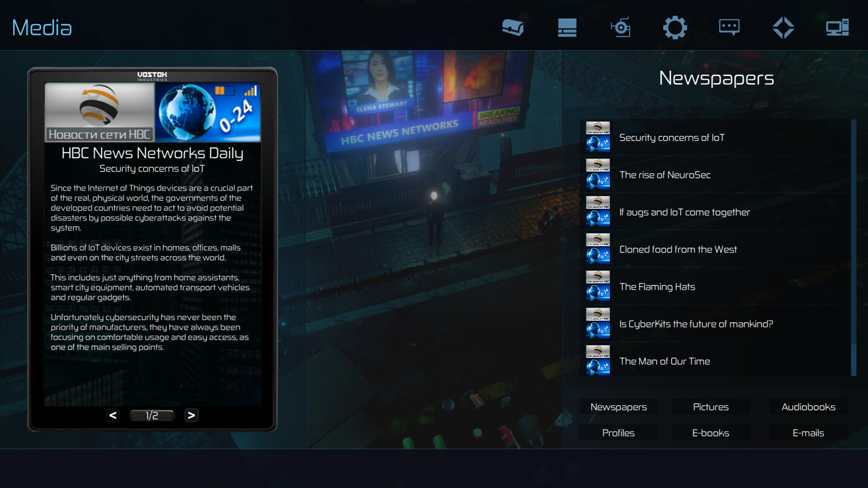Open the E-books section
This screenshot has width=868, height=488.
(710, 432)
